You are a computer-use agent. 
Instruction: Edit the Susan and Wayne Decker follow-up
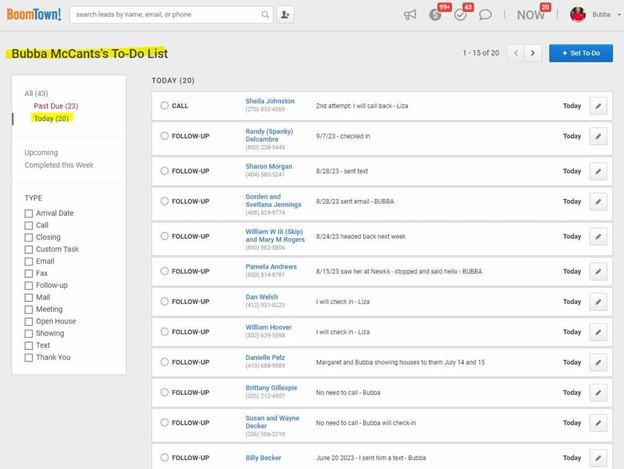598,423
